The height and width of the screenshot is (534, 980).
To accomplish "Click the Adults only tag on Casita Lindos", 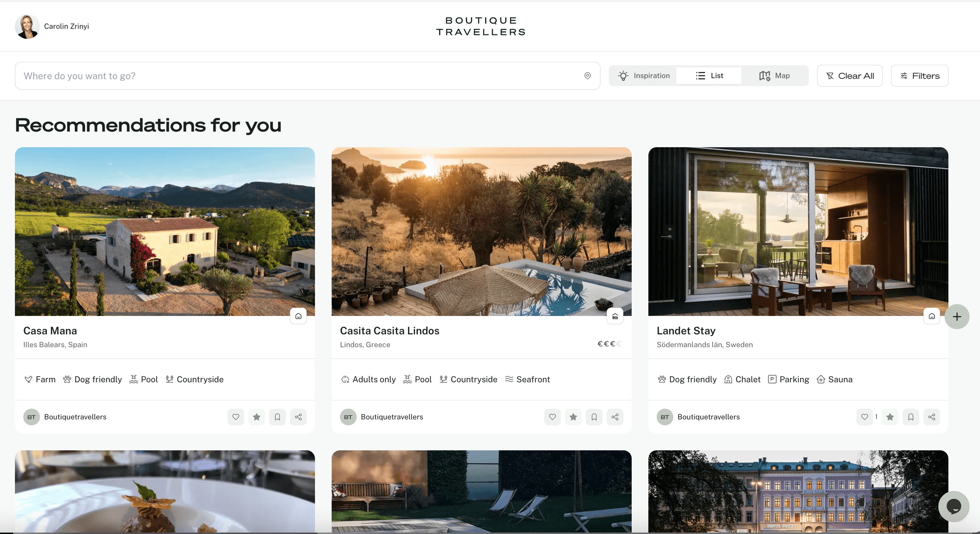I will 368,379.
